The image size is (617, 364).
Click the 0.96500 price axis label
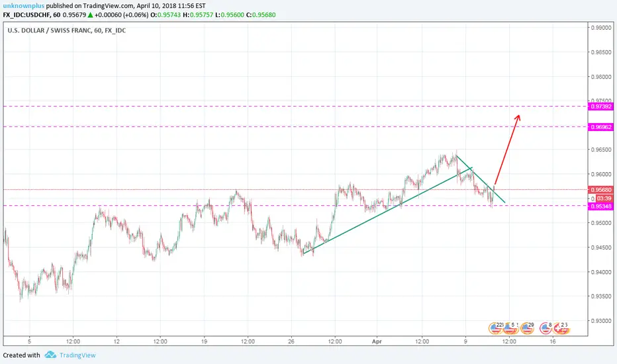click(x=601, y=150)
